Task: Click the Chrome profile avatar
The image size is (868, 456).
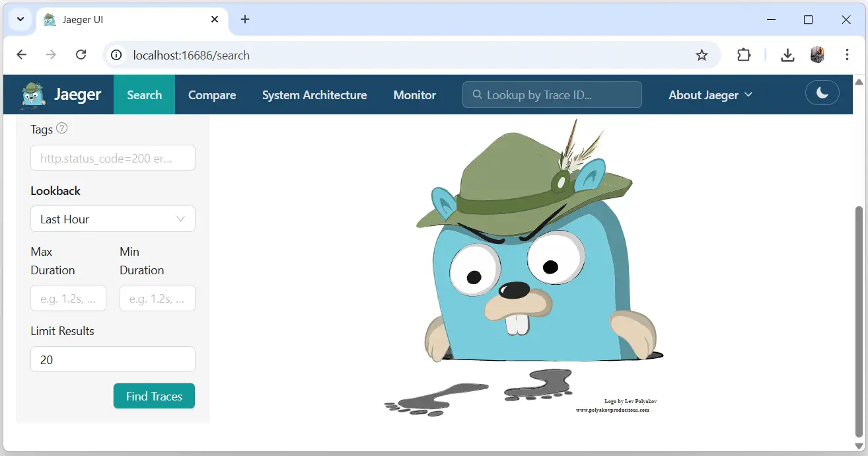Action: (x=817, y=56)
